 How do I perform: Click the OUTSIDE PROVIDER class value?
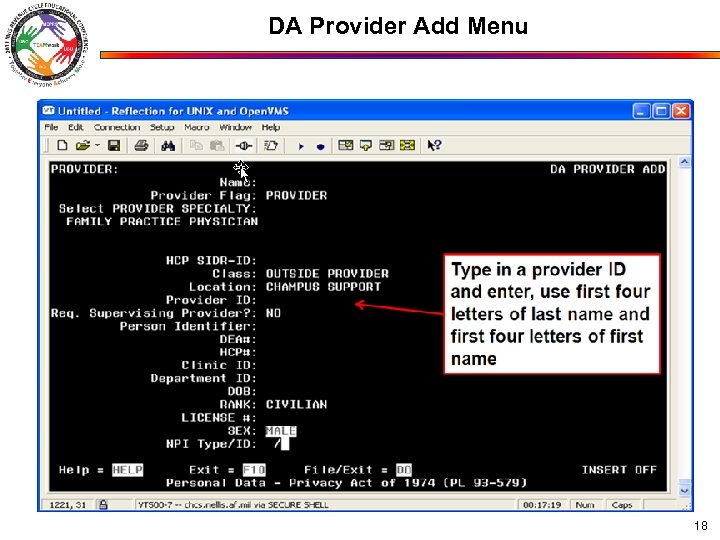pos(327,274)
